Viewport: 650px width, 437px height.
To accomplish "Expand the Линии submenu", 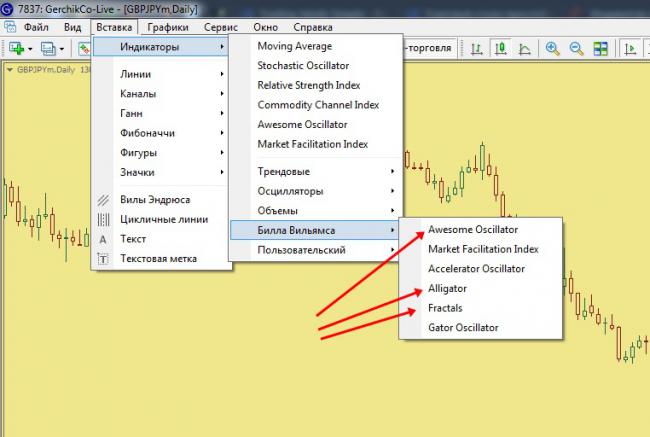I will coord(161,74).
